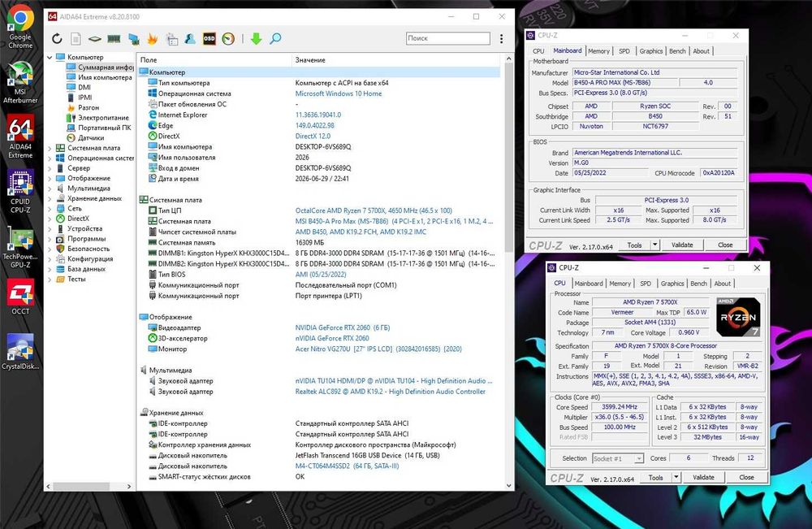Select AIDA64 Extreme desktop icon

point(20,137)
